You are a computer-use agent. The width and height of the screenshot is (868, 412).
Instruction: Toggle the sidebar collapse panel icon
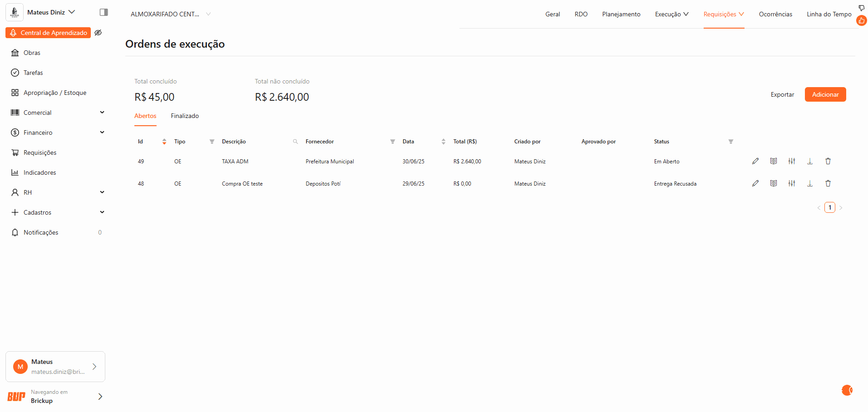pos(104,12)
